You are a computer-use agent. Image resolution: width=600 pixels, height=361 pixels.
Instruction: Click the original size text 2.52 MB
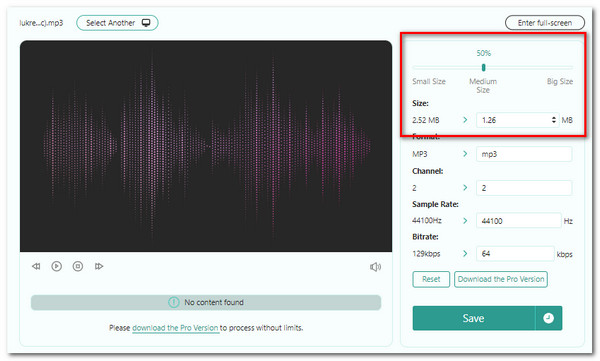click(x=426, y=120)
